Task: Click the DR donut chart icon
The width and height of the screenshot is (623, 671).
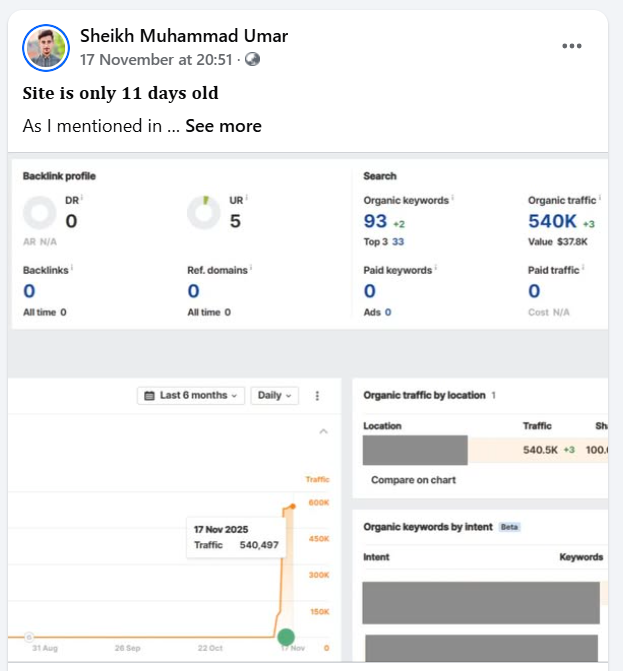Action: pyautogui.click(x=41, y=213)
